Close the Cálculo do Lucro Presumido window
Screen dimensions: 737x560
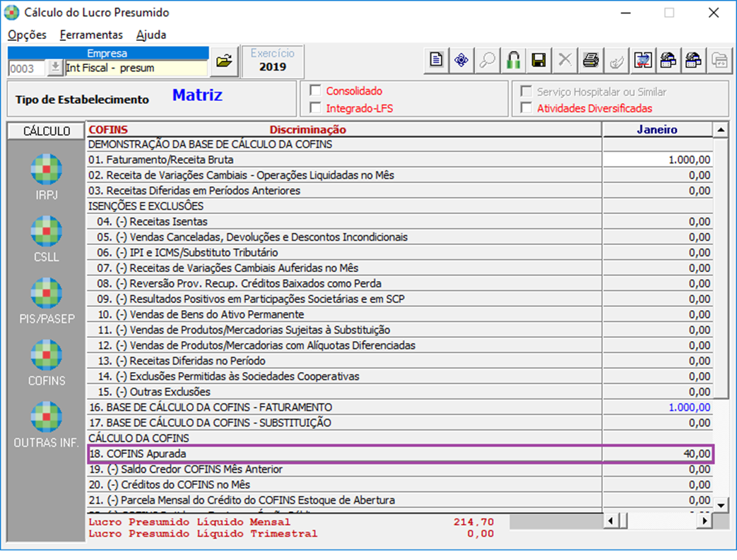714,13
